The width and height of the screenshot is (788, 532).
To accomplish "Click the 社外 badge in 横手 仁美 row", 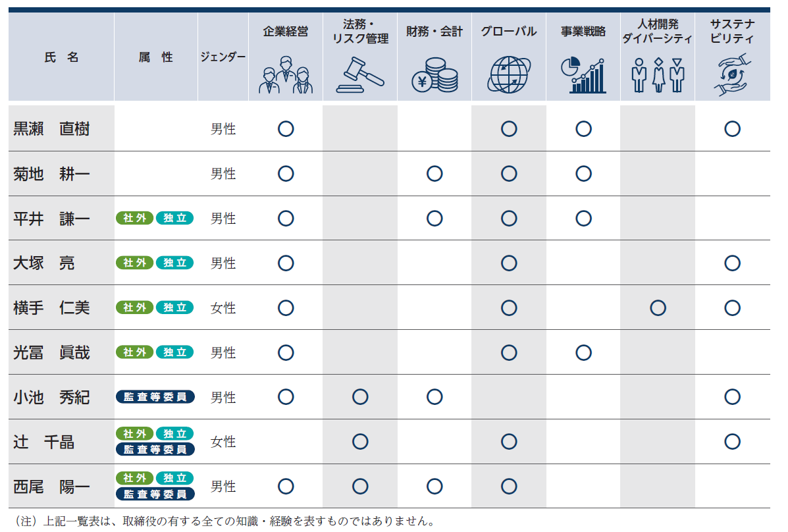I will [x=135, y=307].
